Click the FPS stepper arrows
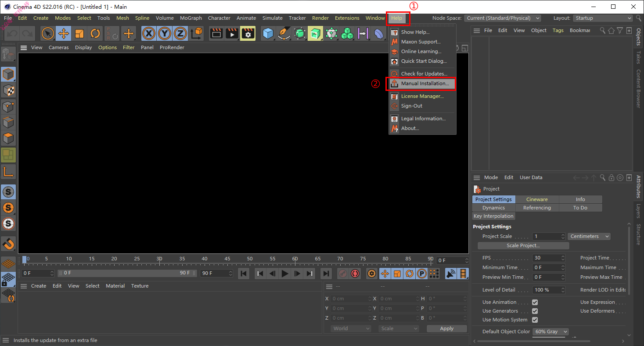The image size is (644, 346). click(563, 258)
